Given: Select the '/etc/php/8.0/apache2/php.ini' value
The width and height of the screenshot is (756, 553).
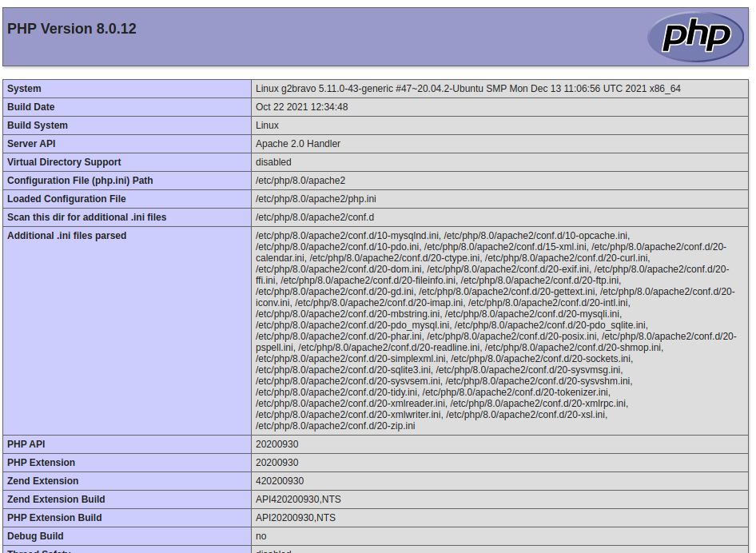Looking at the screenshot, I should click(x=316, y=199).
